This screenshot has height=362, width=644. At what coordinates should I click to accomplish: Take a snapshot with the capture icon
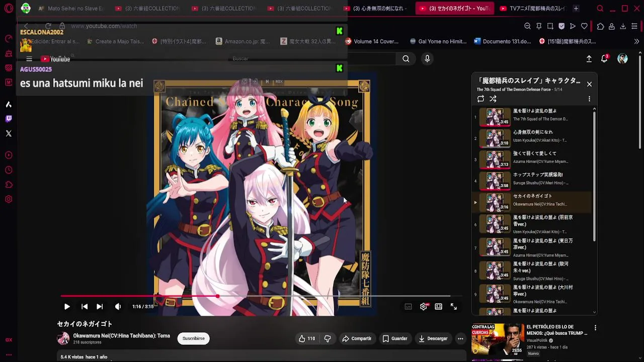tap(550, 26)
